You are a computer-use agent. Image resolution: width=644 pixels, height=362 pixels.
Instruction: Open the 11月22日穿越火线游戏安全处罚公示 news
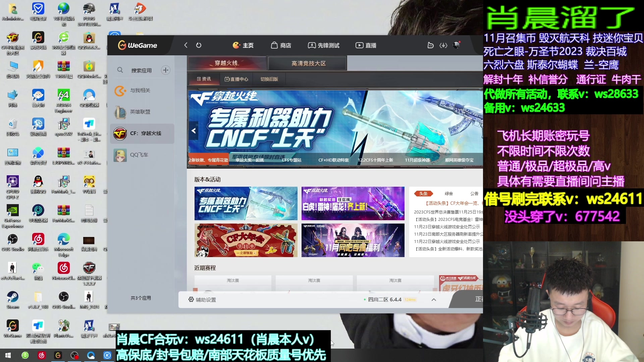(x=447, y=241)
